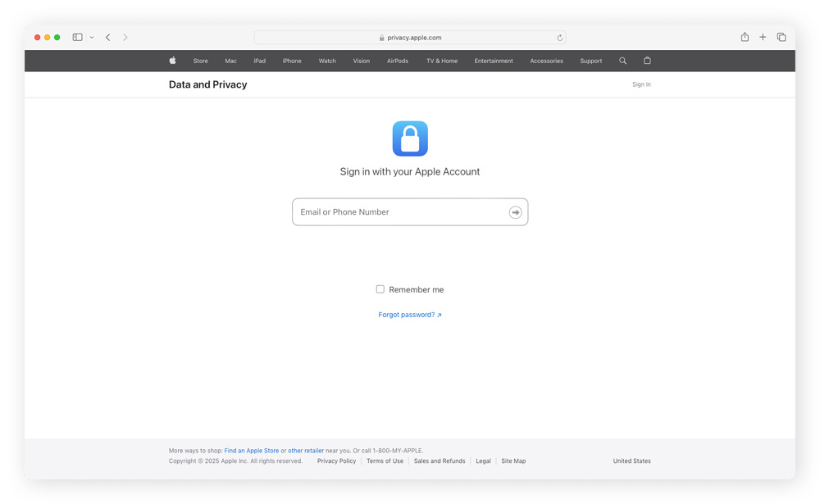Open the Privacy Policy footer link
The width and height of the screenshot is (820, 504).
tap(336, 461)
